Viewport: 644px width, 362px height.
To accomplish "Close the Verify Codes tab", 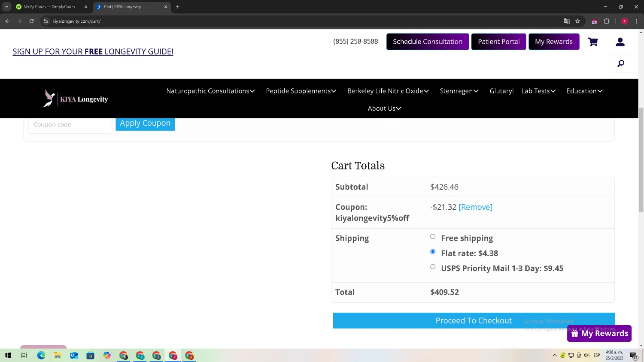I will tap(85, 7).
